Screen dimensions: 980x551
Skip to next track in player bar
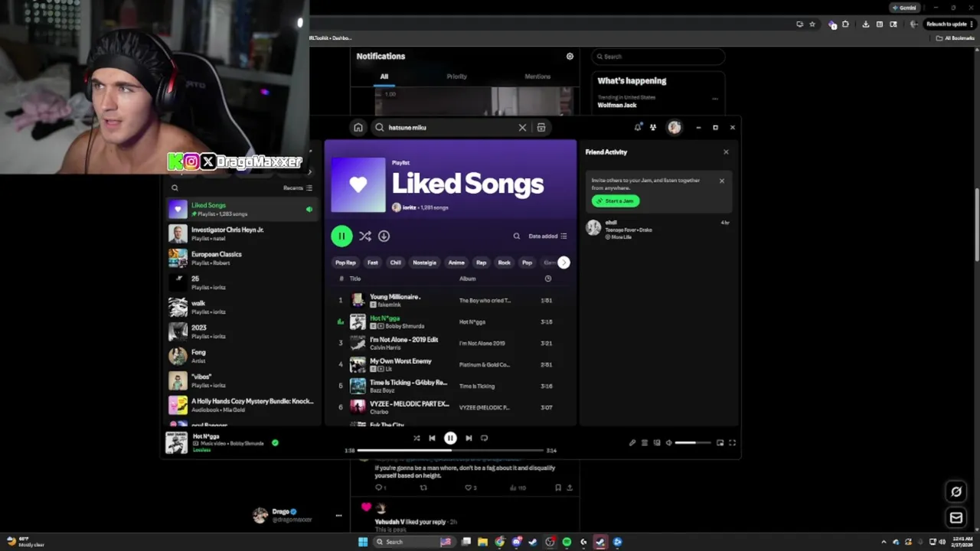[469, 439]
